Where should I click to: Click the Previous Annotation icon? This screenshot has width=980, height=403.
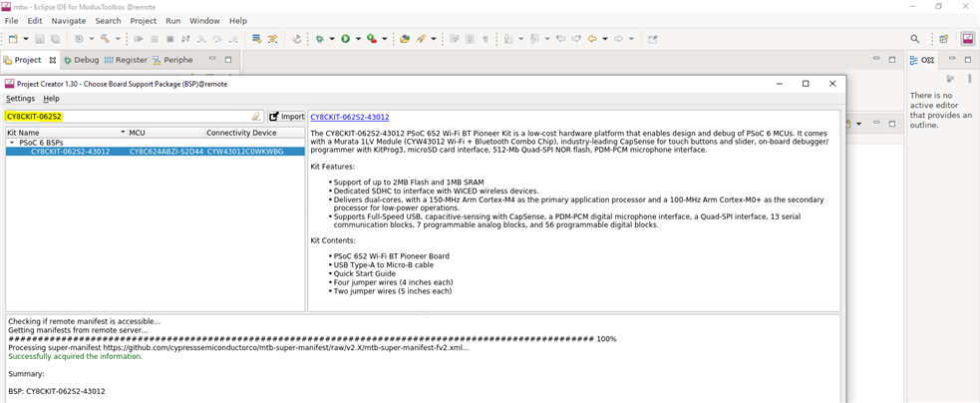(x=534, y=39)
